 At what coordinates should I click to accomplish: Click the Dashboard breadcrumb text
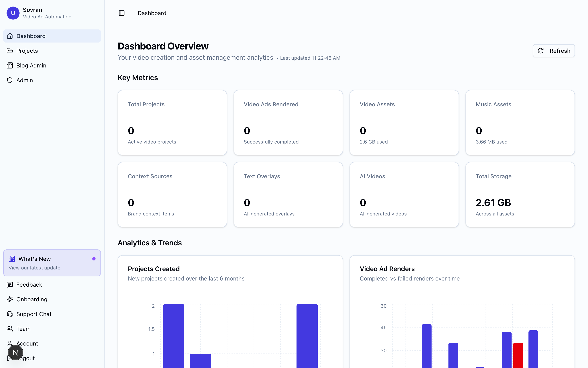(x=152, y=13)
